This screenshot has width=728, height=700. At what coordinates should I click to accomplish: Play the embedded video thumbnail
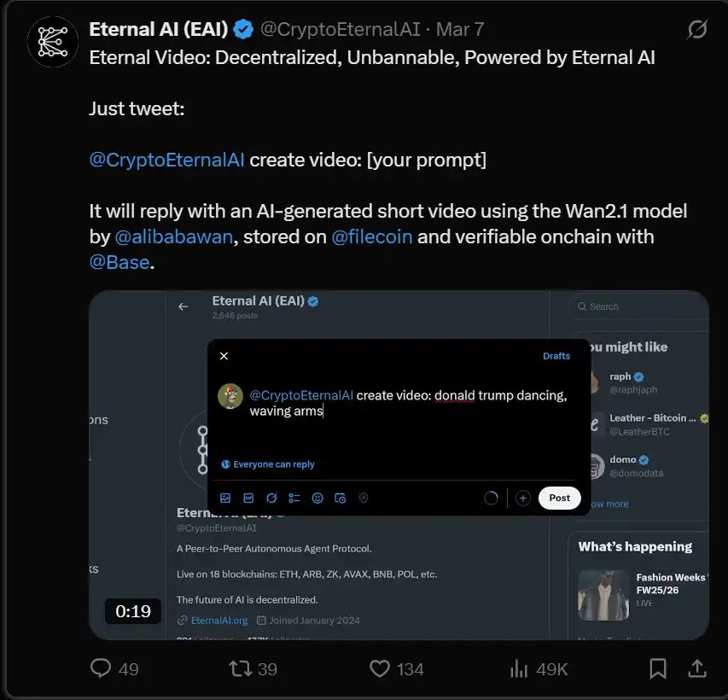point(399,465)
